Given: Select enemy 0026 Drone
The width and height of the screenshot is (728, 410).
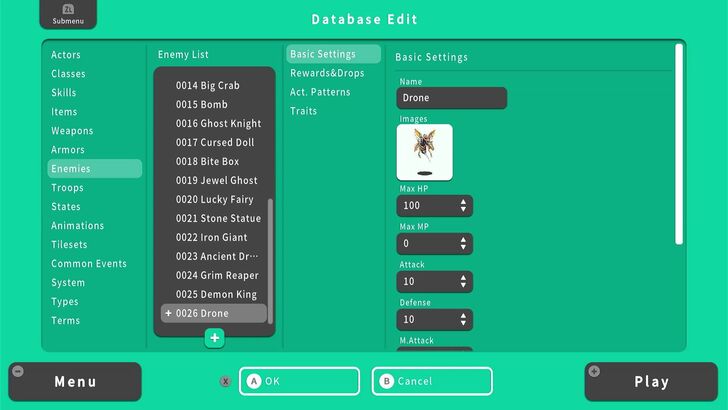Looking at the screenshot, I should pyautogui.click(x=214, y=313).
